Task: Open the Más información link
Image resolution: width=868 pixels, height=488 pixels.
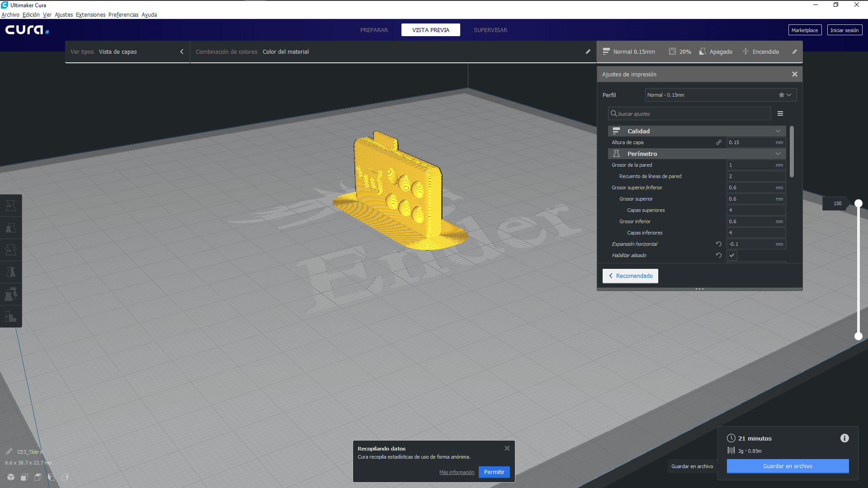Action: 457,473
